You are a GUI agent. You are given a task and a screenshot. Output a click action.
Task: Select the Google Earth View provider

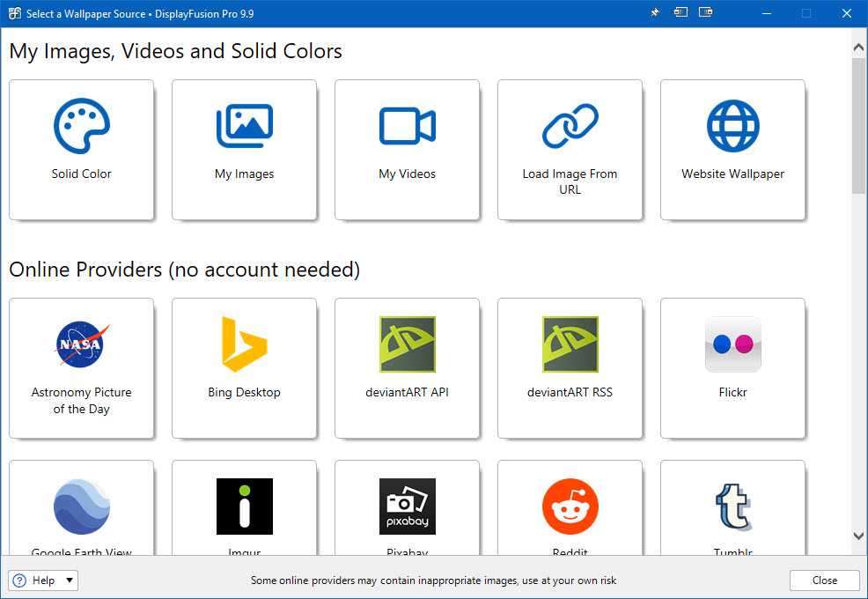81,508
